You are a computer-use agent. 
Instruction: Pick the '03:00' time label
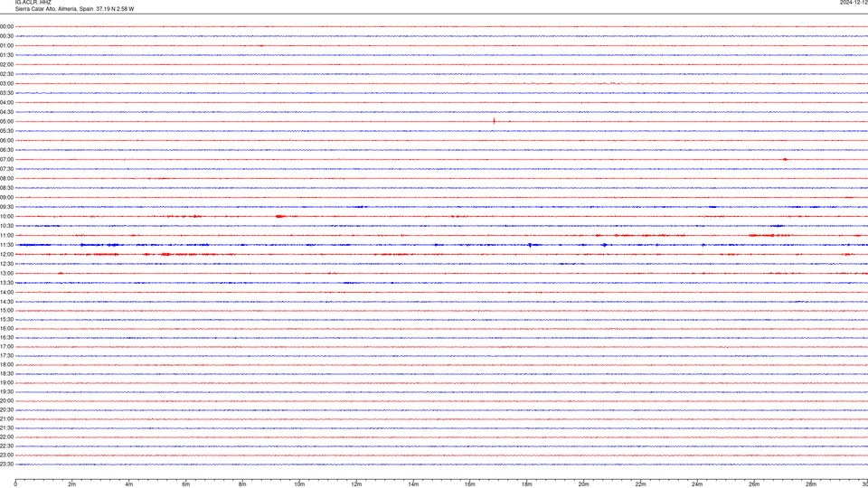coord(6,83)
